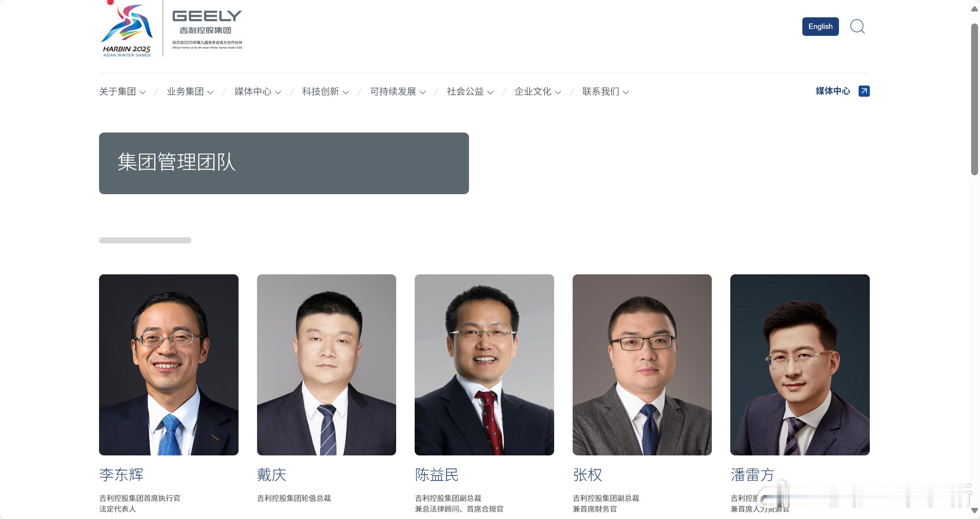Open the 联系我们 menu item
Screen dimensions: 980x519
(605, 92)
